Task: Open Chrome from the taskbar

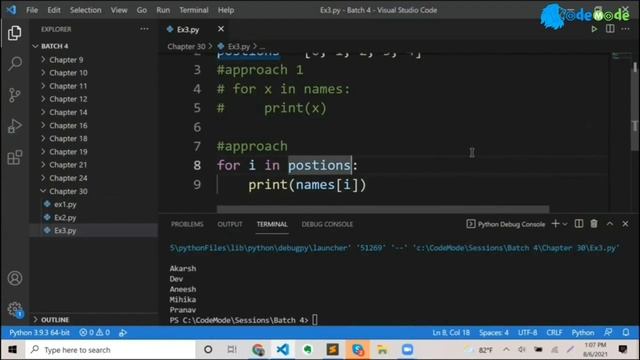Action: (258, 350)
